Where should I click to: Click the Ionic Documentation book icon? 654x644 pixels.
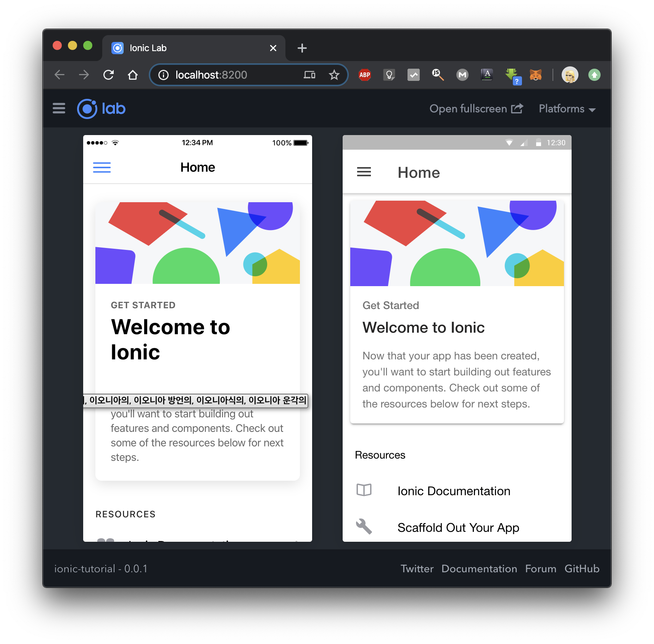point(364,490)
